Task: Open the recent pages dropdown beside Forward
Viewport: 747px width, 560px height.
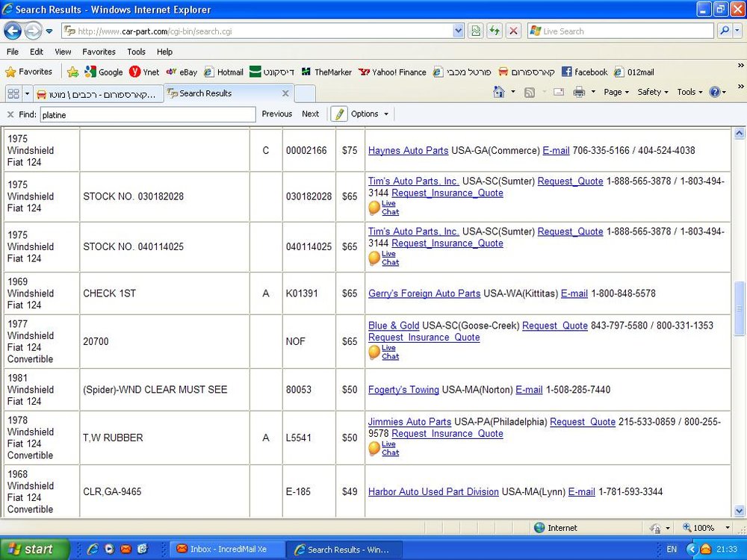Action: [49, 31]
